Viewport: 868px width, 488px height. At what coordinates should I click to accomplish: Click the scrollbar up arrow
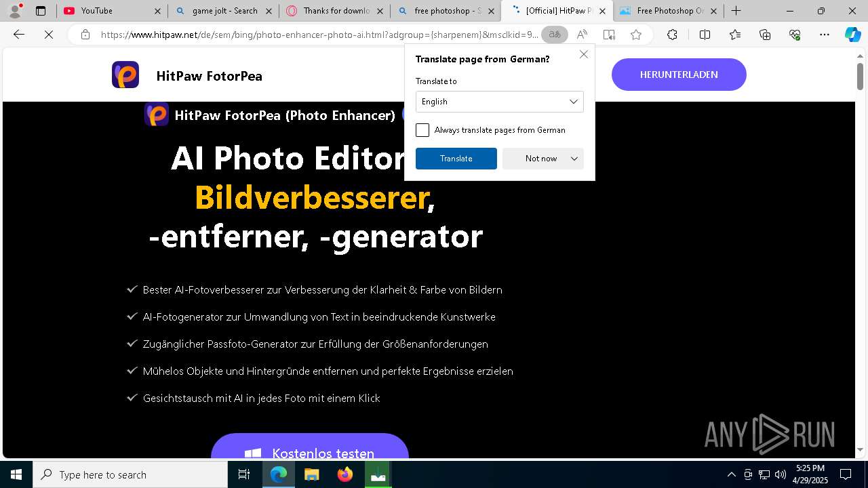pyautogui.click(x=860, y=56)
